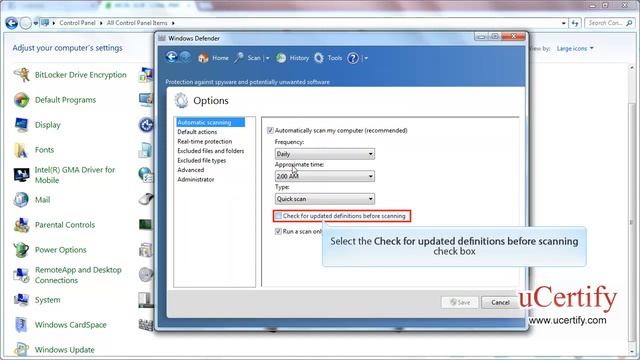The image size is (640, 360).
Task: Select Advanced in options list
Action: pos(191,170)
